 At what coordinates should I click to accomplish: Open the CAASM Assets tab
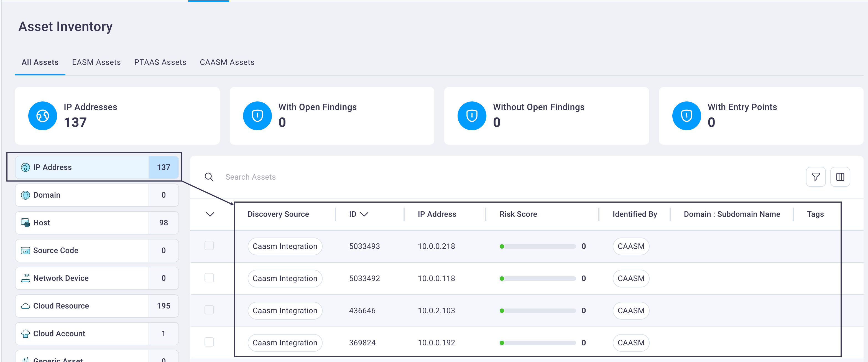click(x=227, y=62)
